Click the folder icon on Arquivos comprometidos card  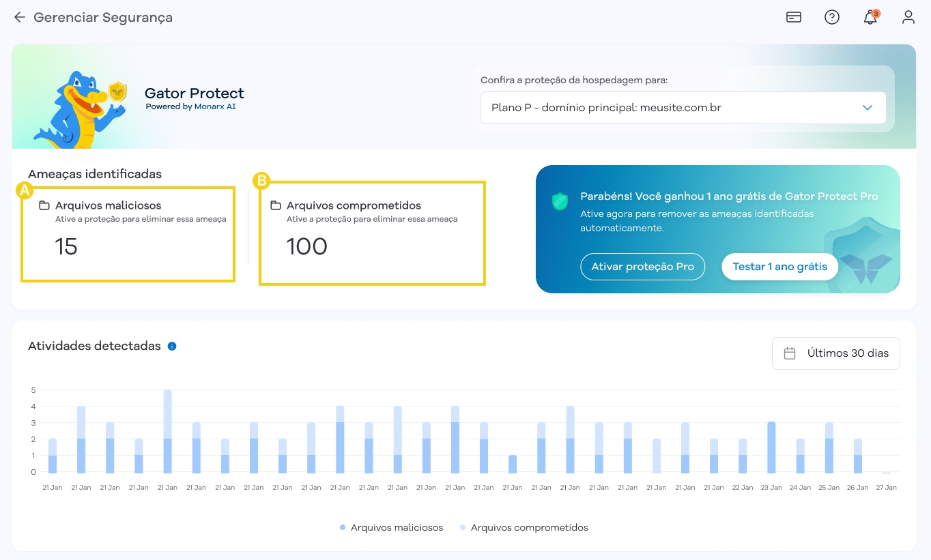pos(275,205)
